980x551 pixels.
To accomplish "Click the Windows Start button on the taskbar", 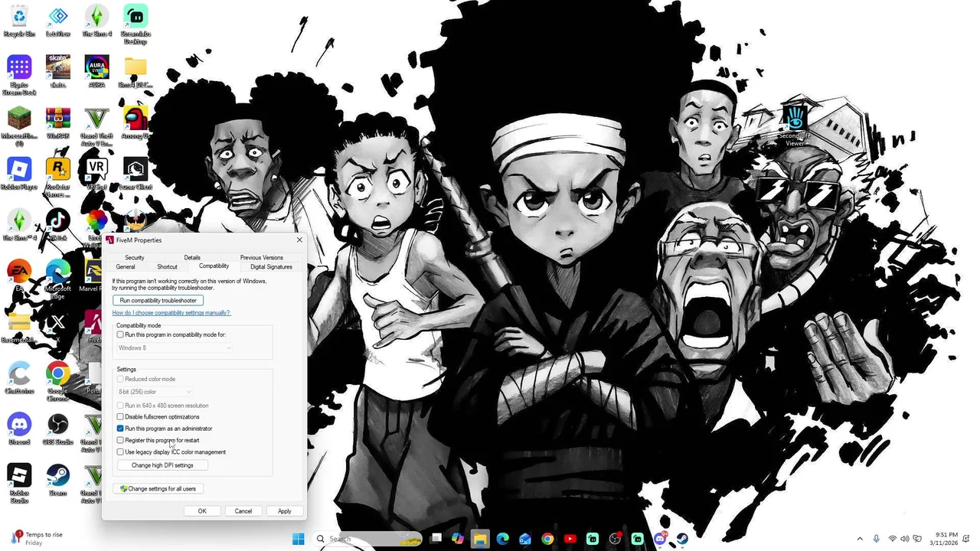I will [x=298, y=539].
